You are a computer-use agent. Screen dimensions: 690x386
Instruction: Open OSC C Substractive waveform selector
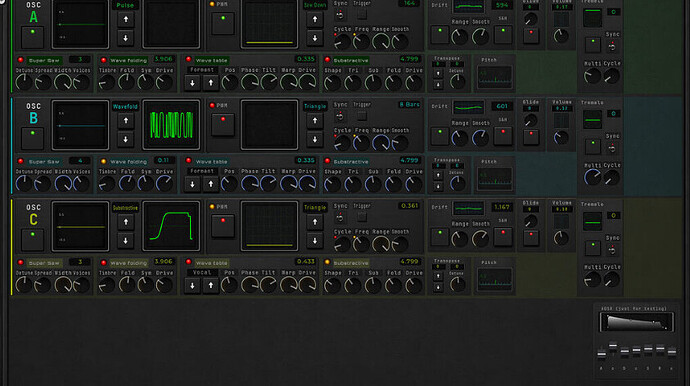coord(125,208)
